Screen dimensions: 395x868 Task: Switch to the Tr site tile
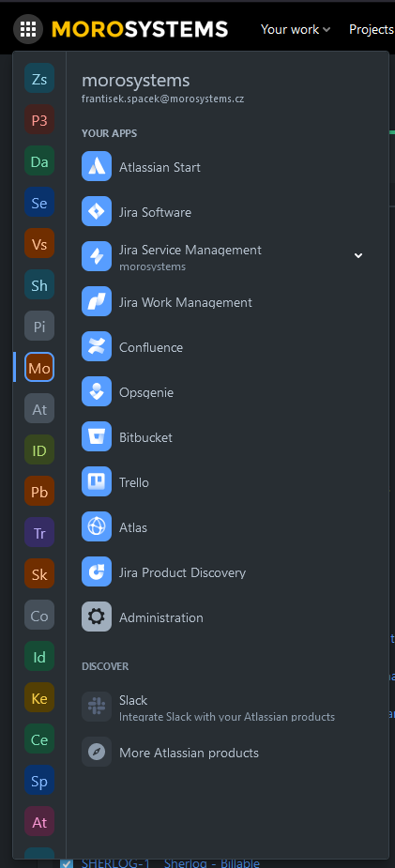click(x=39, y=533)
